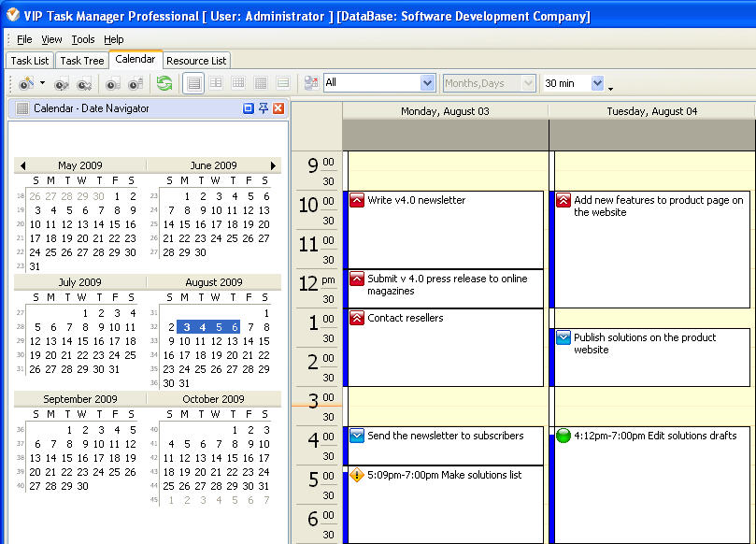756x544 pixels.
Task: Select the 'Write v4.0 newsletter' task text
Action: click(417, 200)
